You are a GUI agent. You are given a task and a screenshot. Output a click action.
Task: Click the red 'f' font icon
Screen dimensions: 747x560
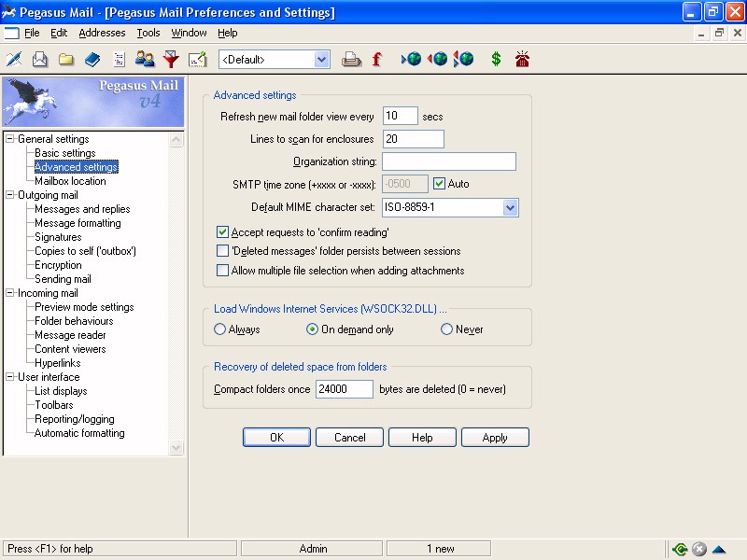point(377,60)
